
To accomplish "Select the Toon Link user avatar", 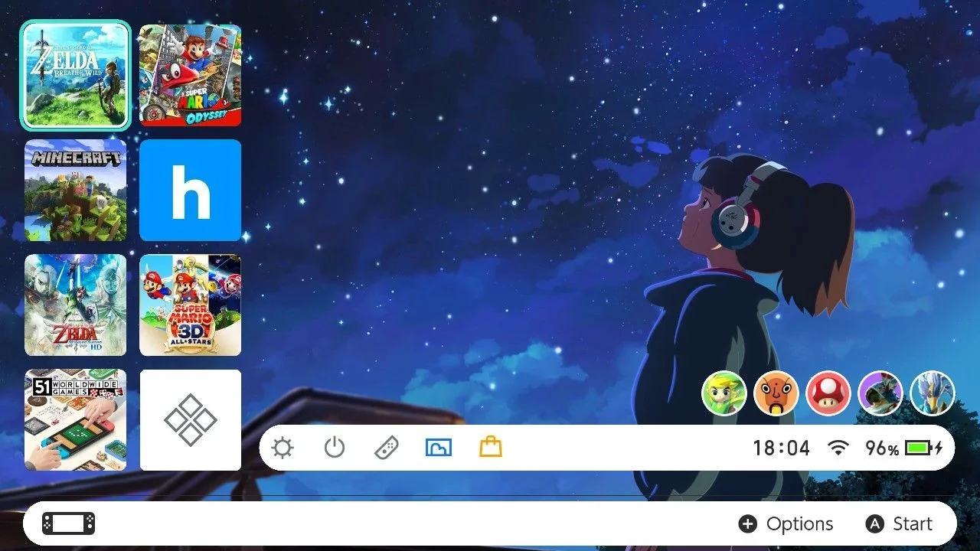I will (x=724, y=393).
